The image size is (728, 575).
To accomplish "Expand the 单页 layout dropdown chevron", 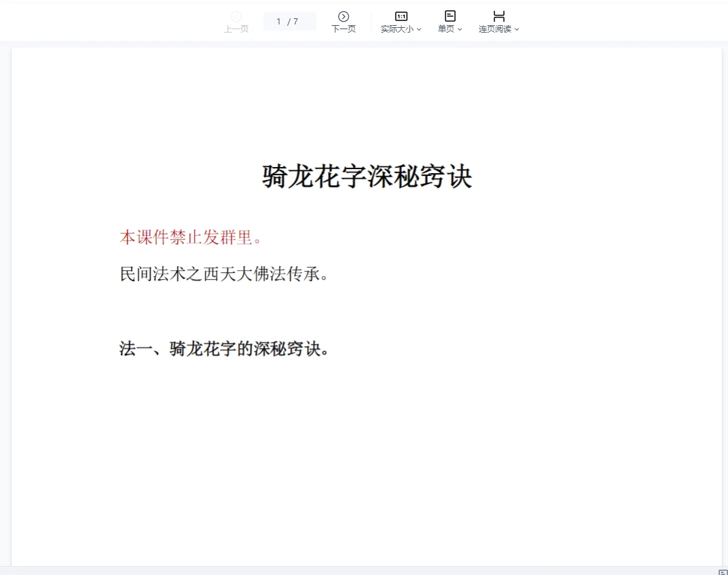I will [460, 29].
